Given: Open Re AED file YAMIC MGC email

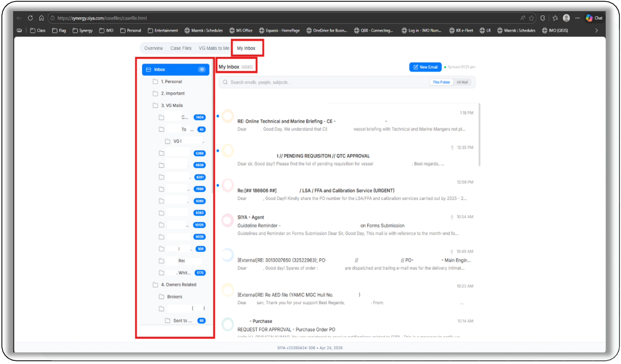Looking at the screenshot, I should click(348, 294).
